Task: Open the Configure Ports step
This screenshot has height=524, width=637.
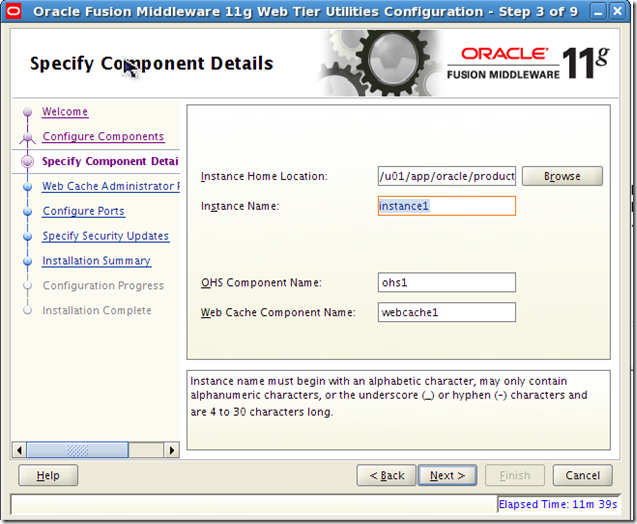Action: click(x=84, y=211)
